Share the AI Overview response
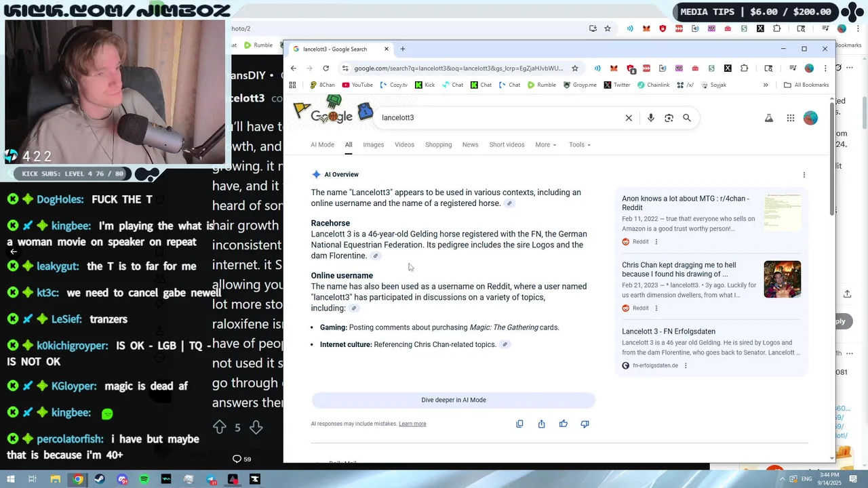Image resolution: width=868 pixels, height=488 pixels. pos(541,424)
